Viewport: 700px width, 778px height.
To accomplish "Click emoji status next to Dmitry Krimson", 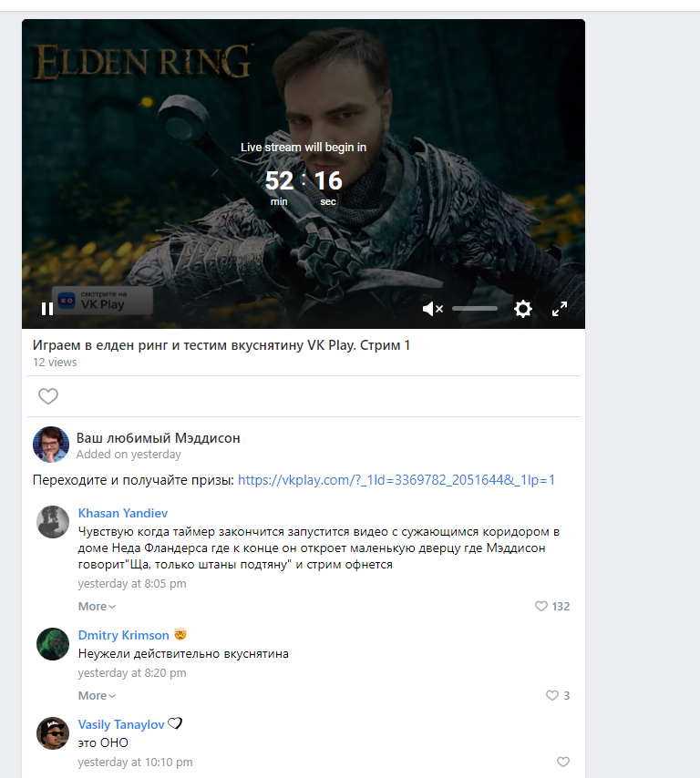I will tap(180, 634).
